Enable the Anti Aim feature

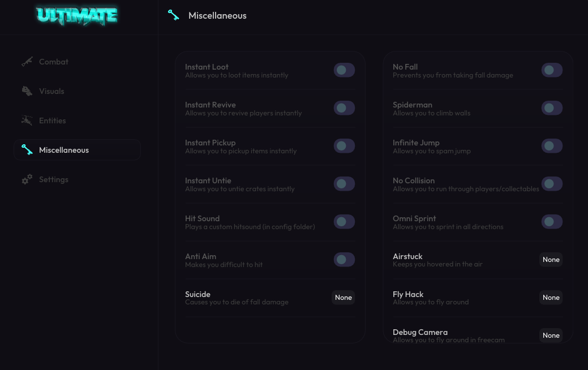pyautogui.click(x=344, y=259)
